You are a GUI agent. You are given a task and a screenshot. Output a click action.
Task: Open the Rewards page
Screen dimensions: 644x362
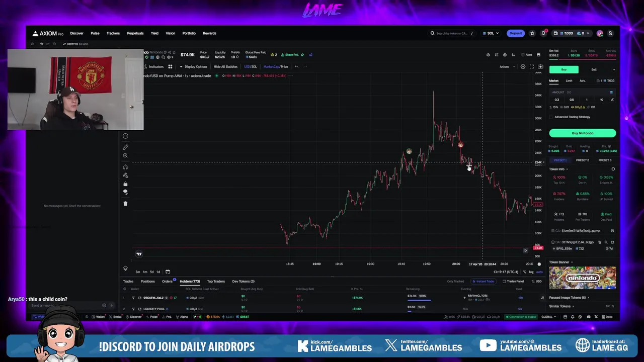click(x=209, y=33)
